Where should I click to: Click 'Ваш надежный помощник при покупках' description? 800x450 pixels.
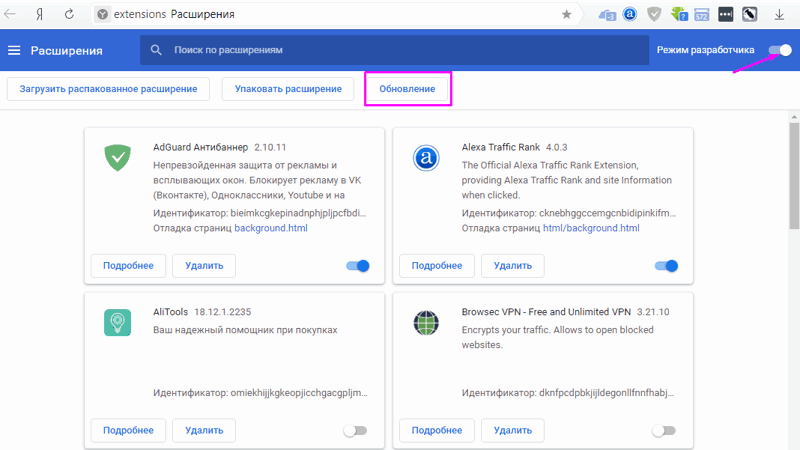(x=245, y=330)
